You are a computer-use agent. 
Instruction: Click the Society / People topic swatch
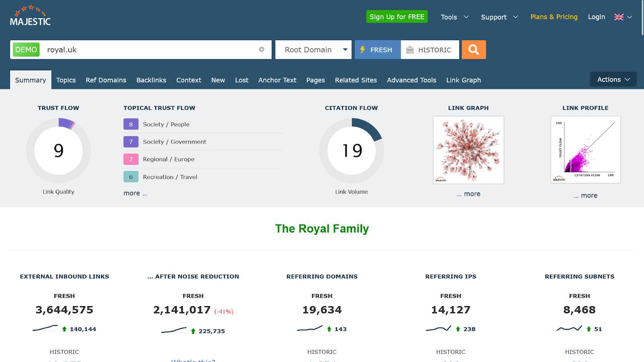click(131, 124)
